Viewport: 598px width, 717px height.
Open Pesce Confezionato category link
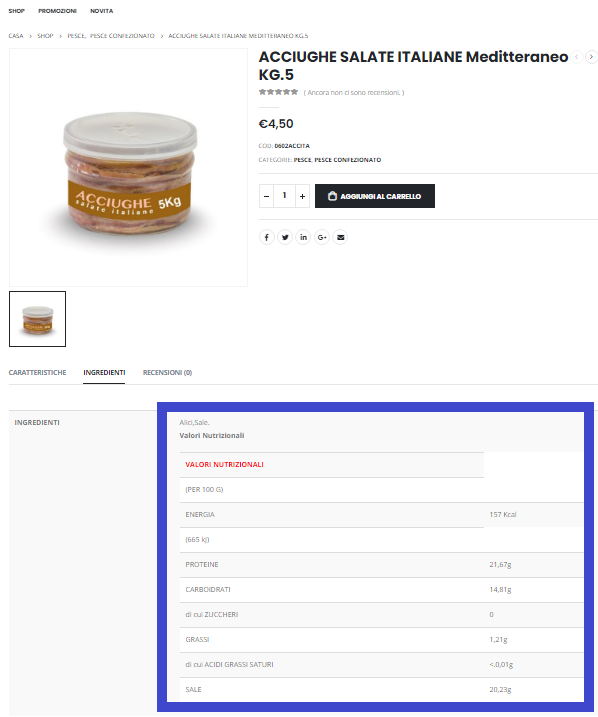coord(348,160)
